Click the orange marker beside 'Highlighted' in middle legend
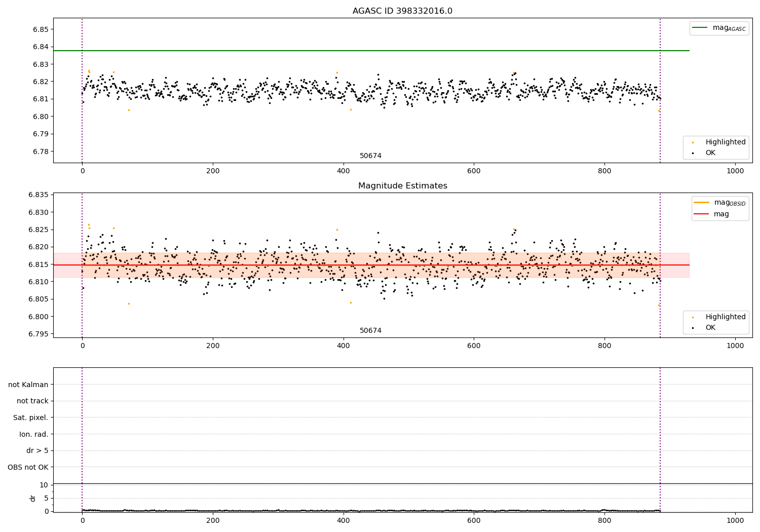 click(x=693, y=317)
